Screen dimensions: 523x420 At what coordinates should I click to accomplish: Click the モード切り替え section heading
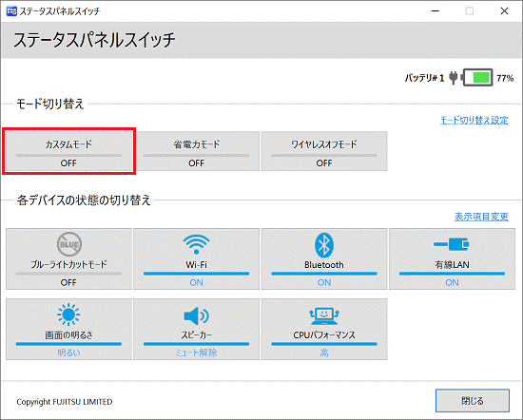click(50, 104)
